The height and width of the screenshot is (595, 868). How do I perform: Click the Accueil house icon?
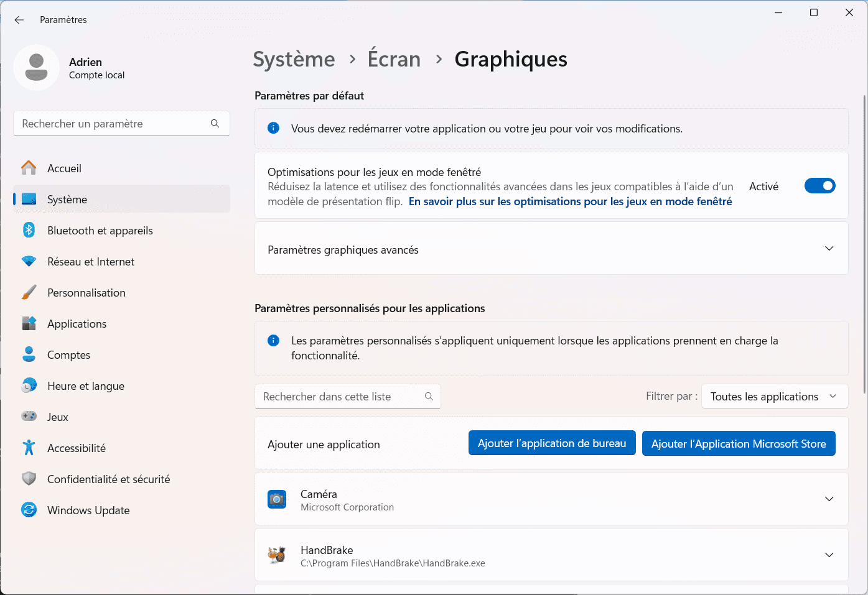click(29, 168)
